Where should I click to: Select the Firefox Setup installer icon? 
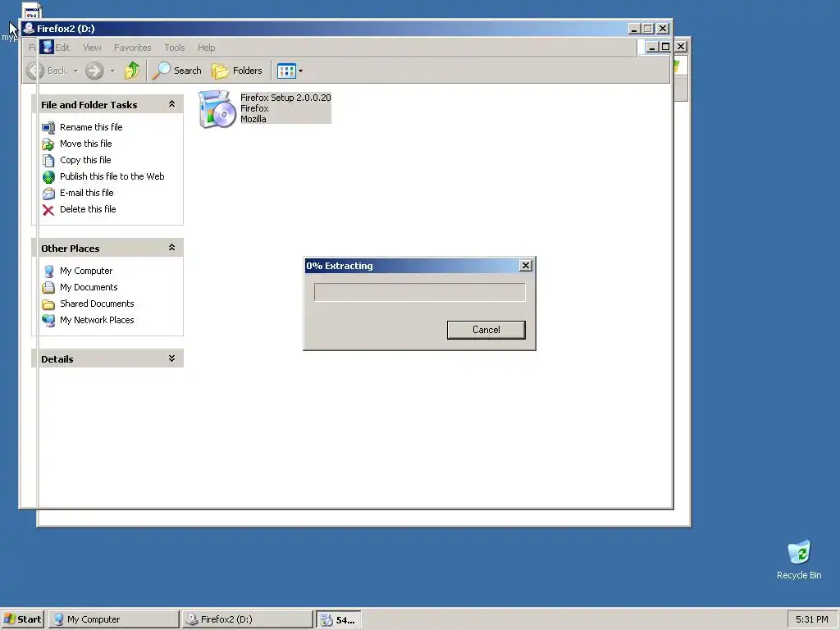[x=217, y=109]
